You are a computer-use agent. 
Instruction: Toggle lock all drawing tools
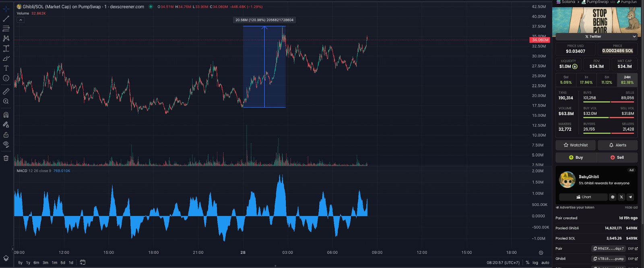(6, 135)
